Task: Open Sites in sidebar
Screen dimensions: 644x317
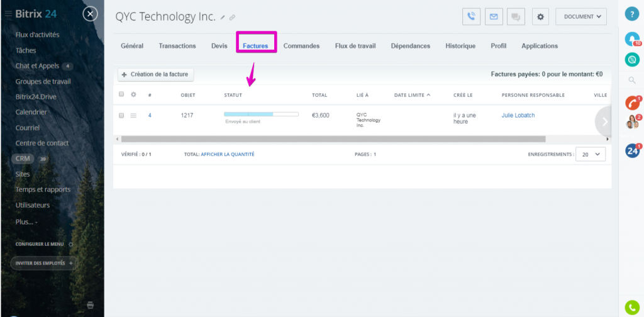Action: tap(23, 174)
